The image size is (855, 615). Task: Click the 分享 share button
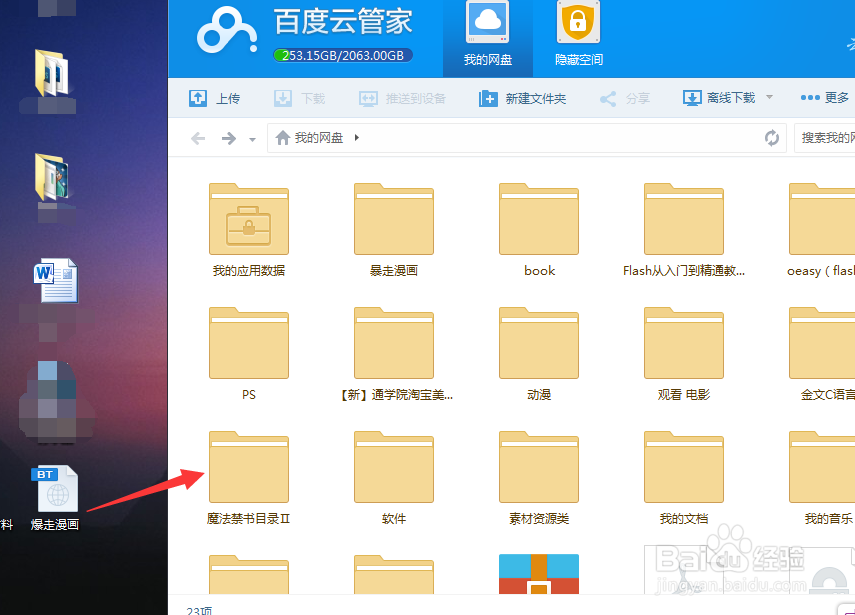624,99
